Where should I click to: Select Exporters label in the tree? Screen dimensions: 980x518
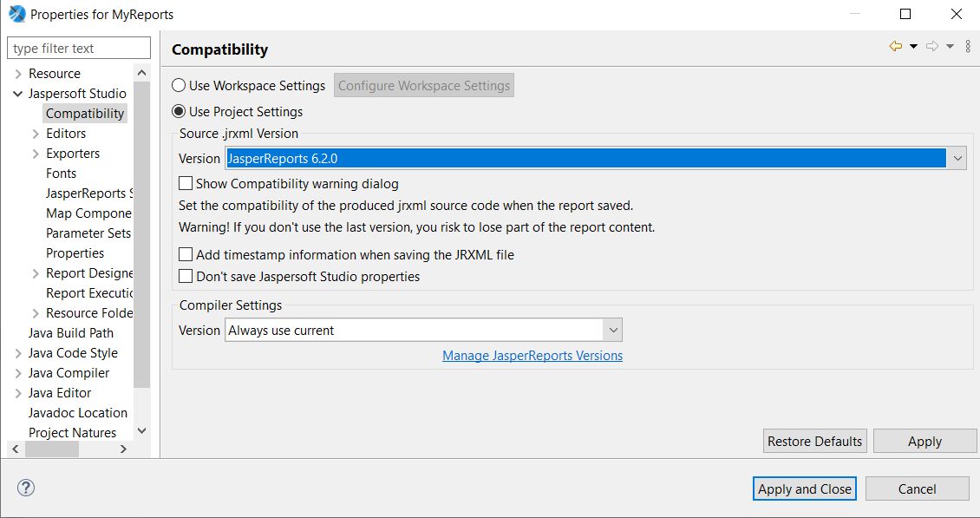click(x=73, y=154)
